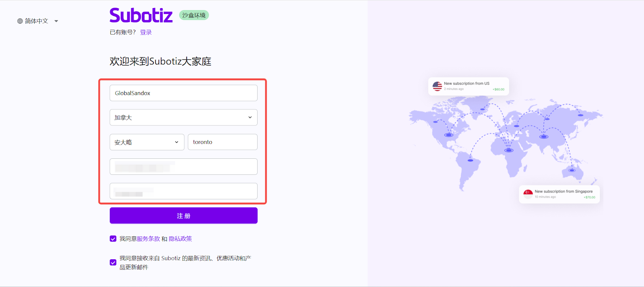Open the New subscription from Singapore card
Screen dimensions: 644x287
click(559, 194)
